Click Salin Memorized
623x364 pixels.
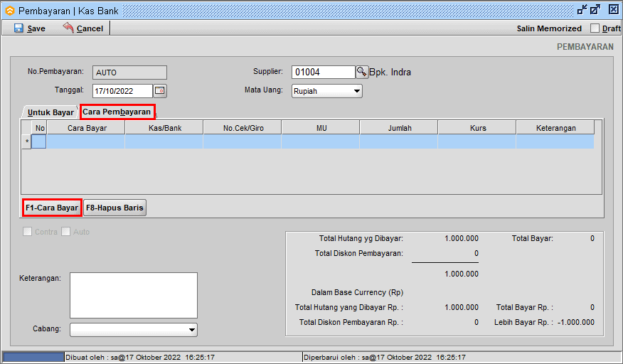(x=548, y=28)
